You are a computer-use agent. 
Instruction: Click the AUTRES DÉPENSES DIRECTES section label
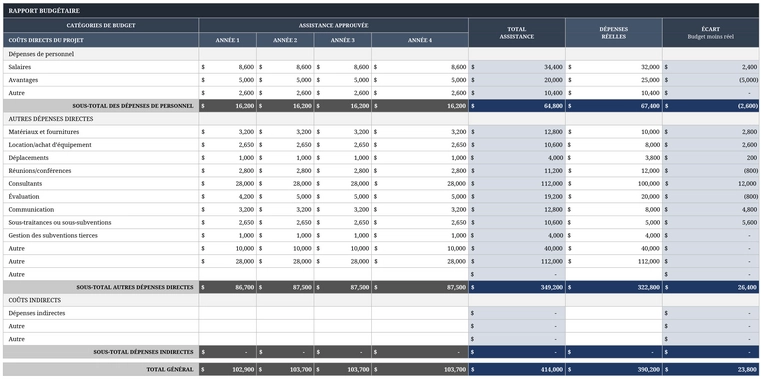(101, 119)
